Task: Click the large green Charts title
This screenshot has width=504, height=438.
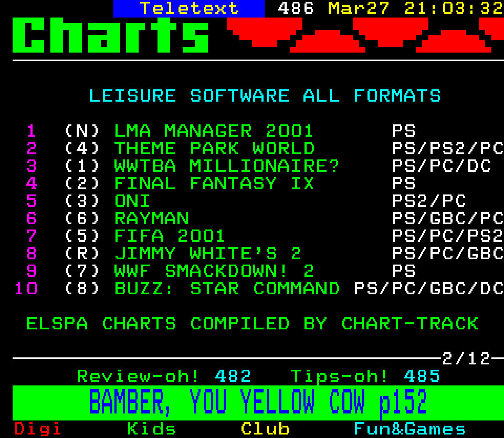Action: [111, 35]
